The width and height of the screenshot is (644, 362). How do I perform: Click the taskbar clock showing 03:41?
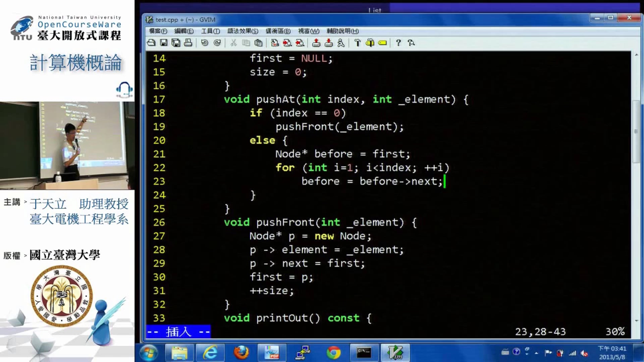coord(612,353)
